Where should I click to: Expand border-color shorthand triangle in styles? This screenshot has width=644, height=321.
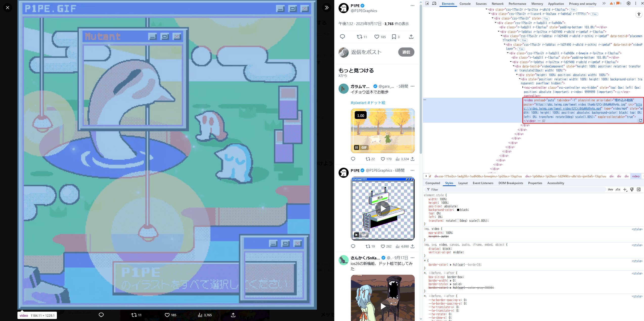[x=451, y=265]
